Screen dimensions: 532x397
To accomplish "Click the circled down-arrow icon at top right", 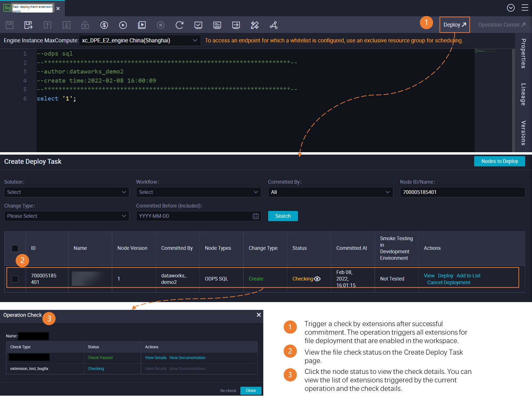I will [x=511, y=8].
